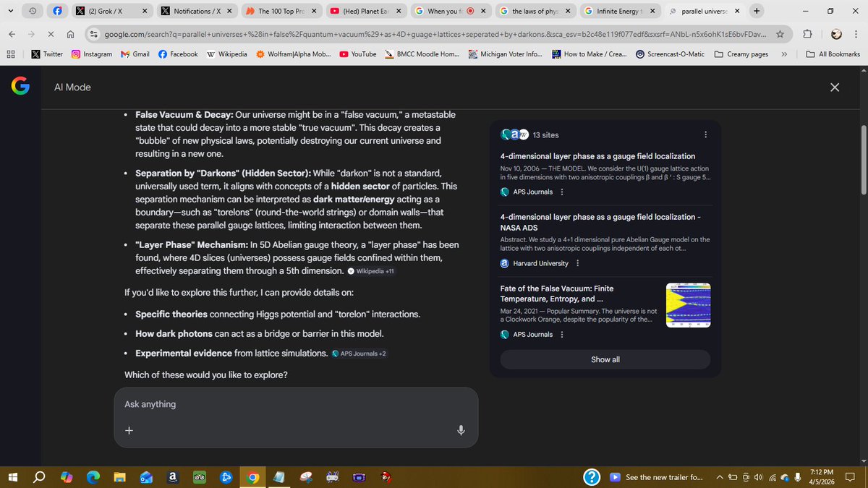Viewport: 868px width, 488px height.
Task: Click the plus attach icon in Ask box
Action: coord(129,430)
